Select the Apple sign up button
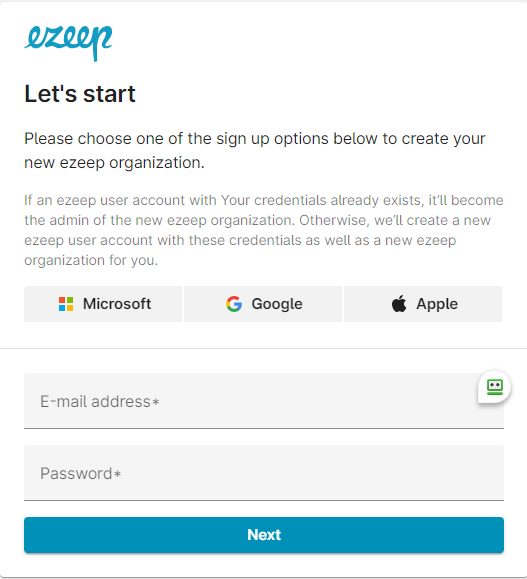This screenshot has width=527, height=579. [423, 304]
